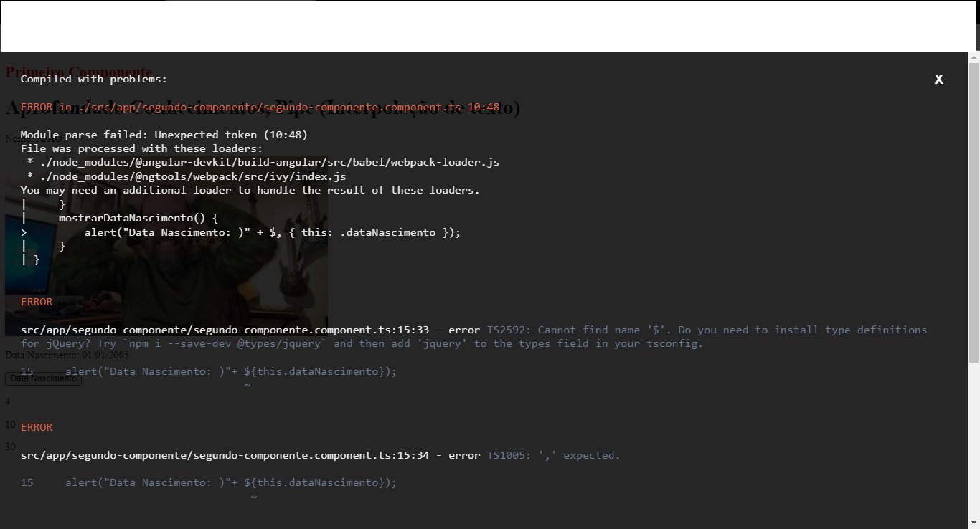Click the component.ts:15:33 error location text
980x529 pixels.
(225, 330)
